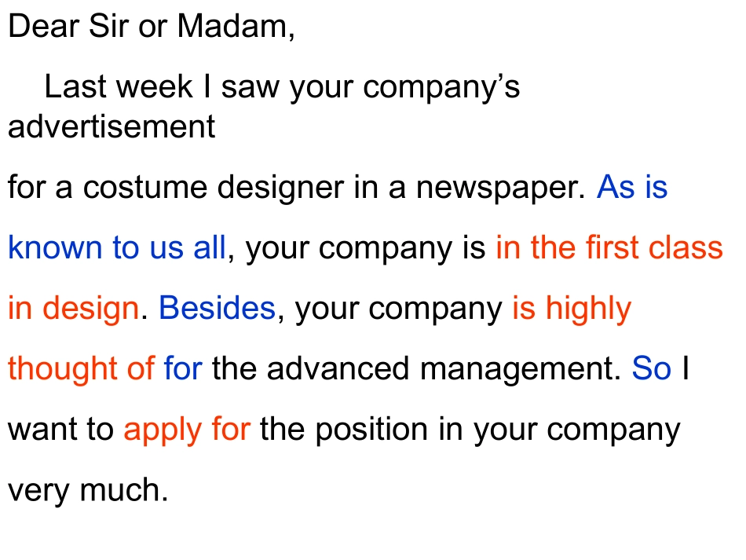This screenshot has height=560, width=746.
Task: Click the blue phrase 'As is'
Action: point(632,188)
